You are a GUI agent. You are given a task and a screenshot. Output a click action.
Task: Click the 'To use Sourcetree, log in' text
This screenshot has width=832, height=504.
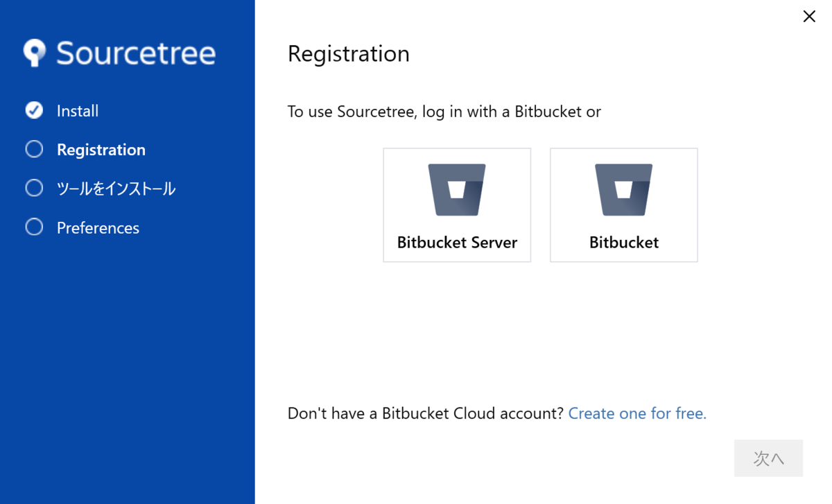pos(444,112)
